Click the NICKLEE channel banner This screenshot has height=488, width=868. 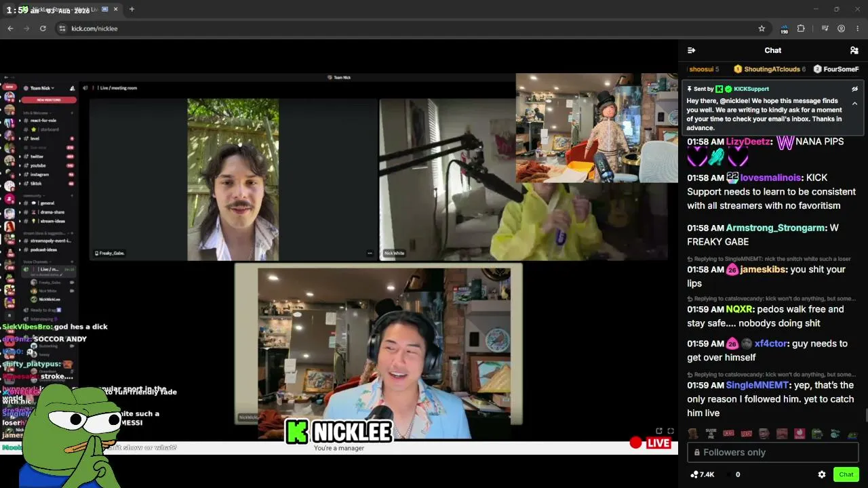338,432
